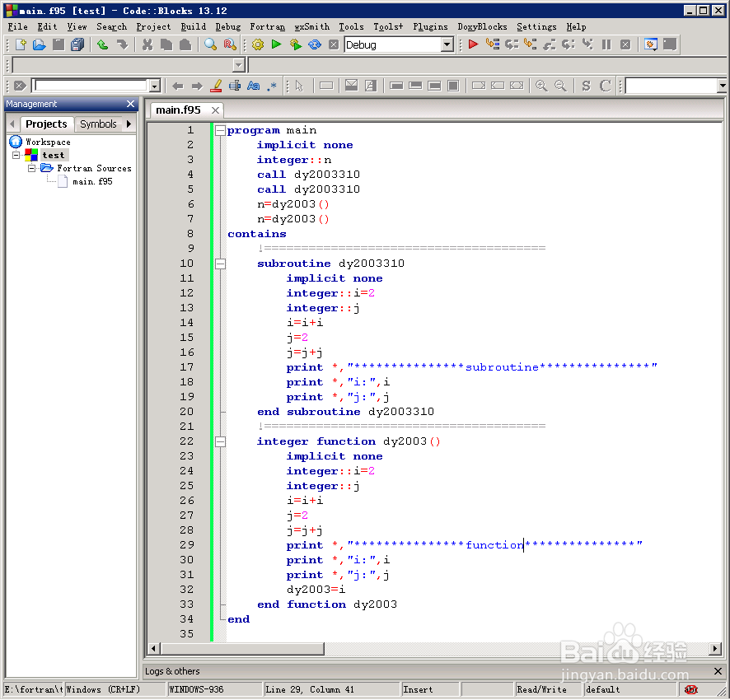
Task: Click the Save all files icon
Action: (77, 44)
